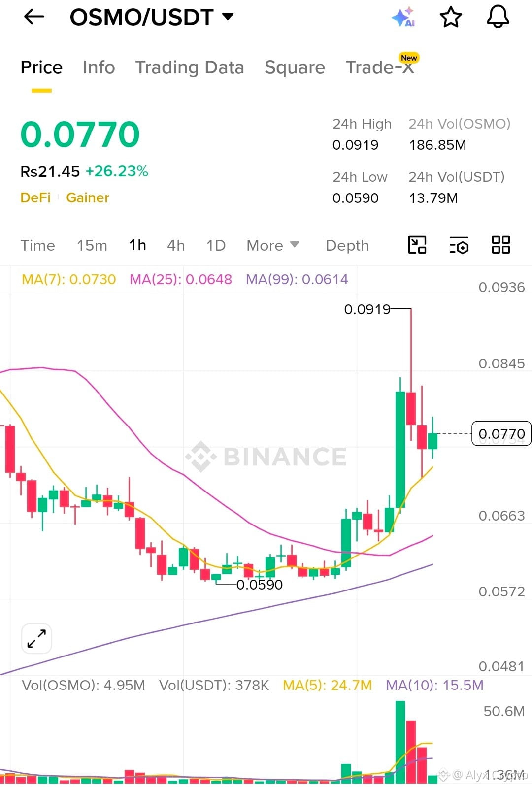
Task: Select the 1D interval
Action: [216, 245]
